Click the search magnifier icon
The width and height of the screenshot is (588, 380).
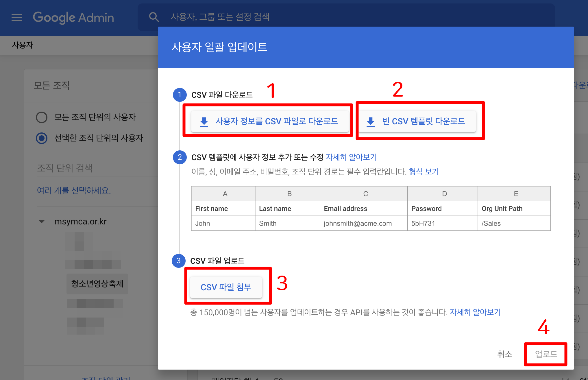pyautogui.click(x=154, y=17)
